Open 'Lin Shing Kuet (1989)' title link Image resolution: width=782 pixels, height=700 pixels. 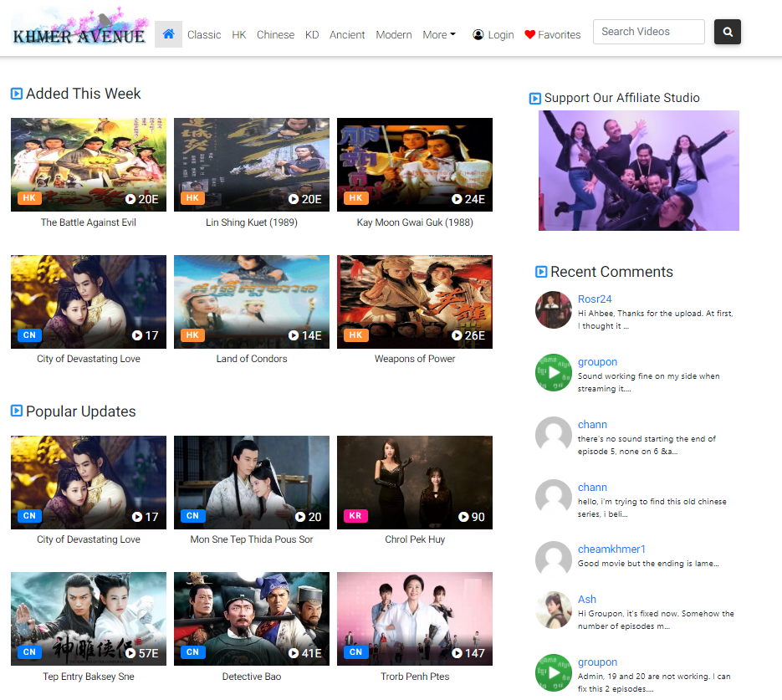pos(252,222)
